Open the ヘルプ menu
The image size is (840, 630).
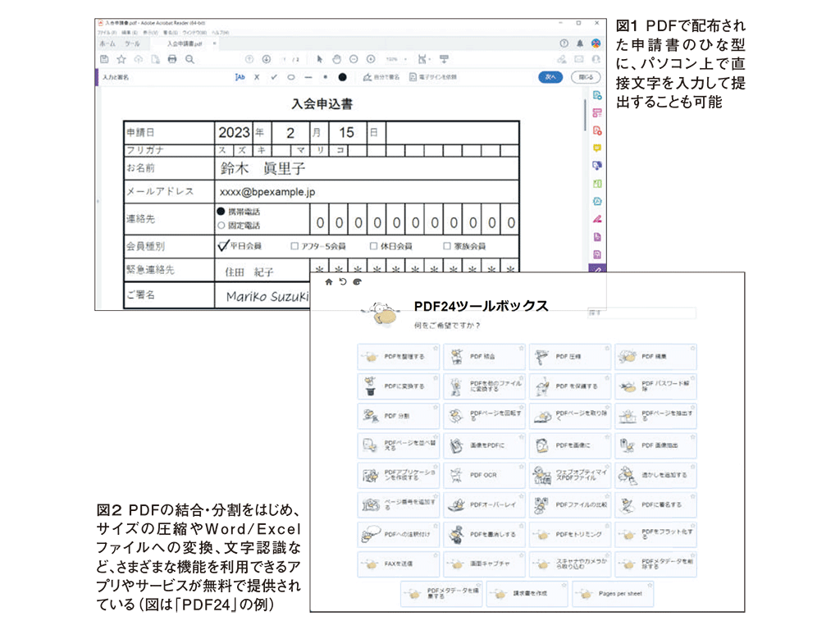point(220,33)
